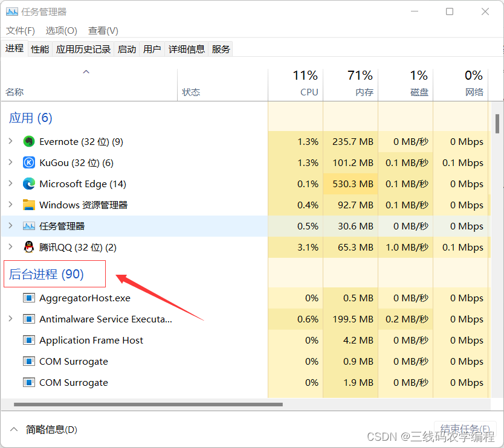
Task: Open the 文件(F) menu
Action: 21,31
